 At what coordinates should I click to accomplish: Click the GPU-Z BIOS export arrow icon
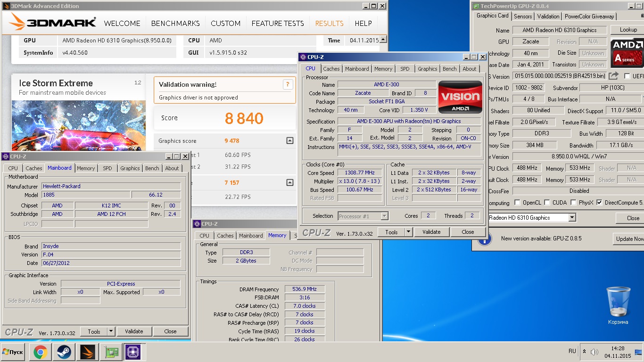(x=613, y=76)
